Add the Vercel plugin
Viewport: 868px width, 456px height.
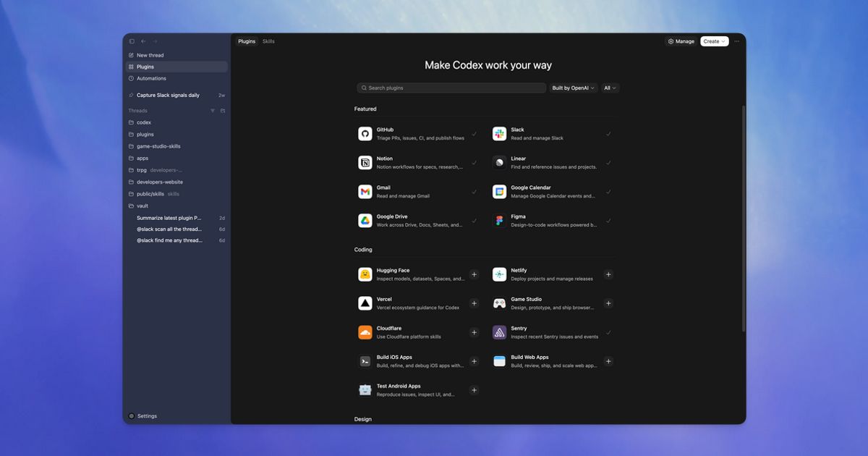tap(475, 303)
